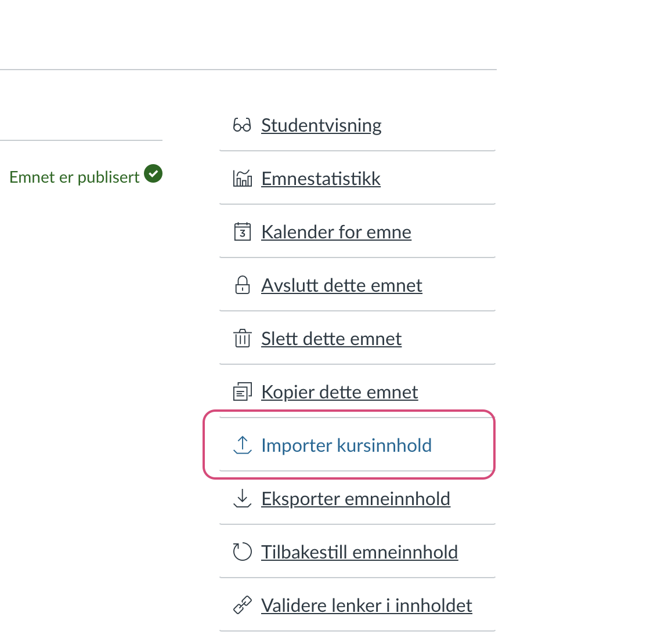The height and width of the screenshot is (642, 672).
Task: Open the Emnestatistikk link
Action: 321,179
